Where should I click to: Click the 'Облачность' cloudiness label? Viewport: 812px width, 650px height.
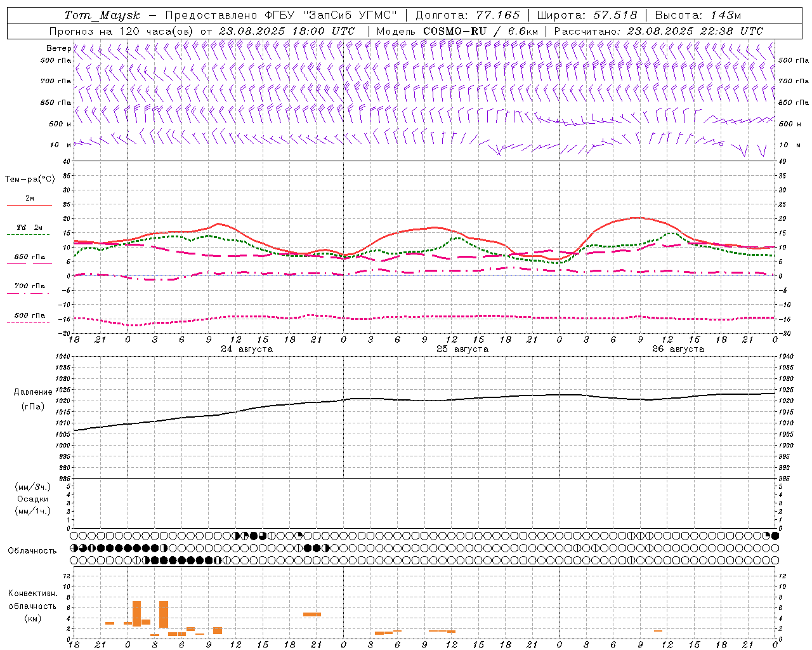pos(32,550)
